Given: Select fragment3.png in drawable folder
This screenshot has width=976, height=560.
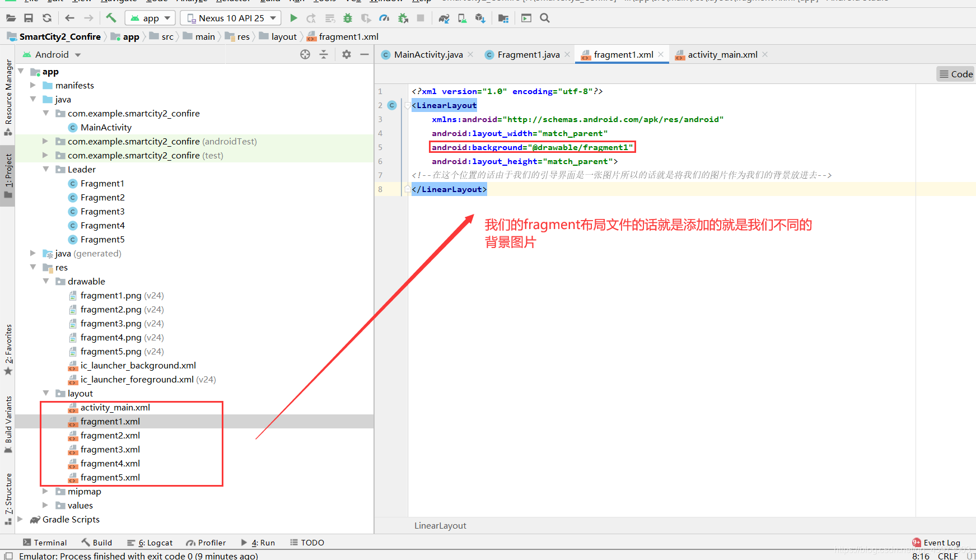Looking at the screenshot, I should pyautogui.click(x=110, y=323).
